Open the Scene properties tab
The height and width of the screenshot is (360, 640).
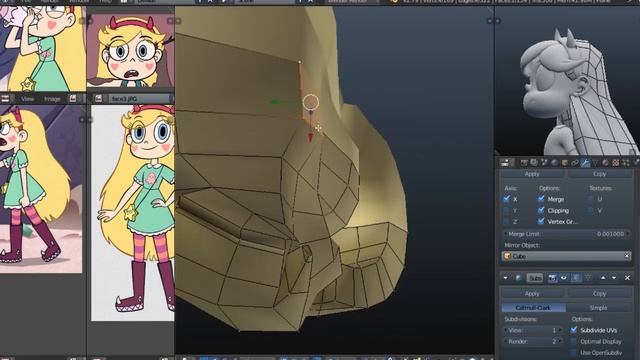544,163
